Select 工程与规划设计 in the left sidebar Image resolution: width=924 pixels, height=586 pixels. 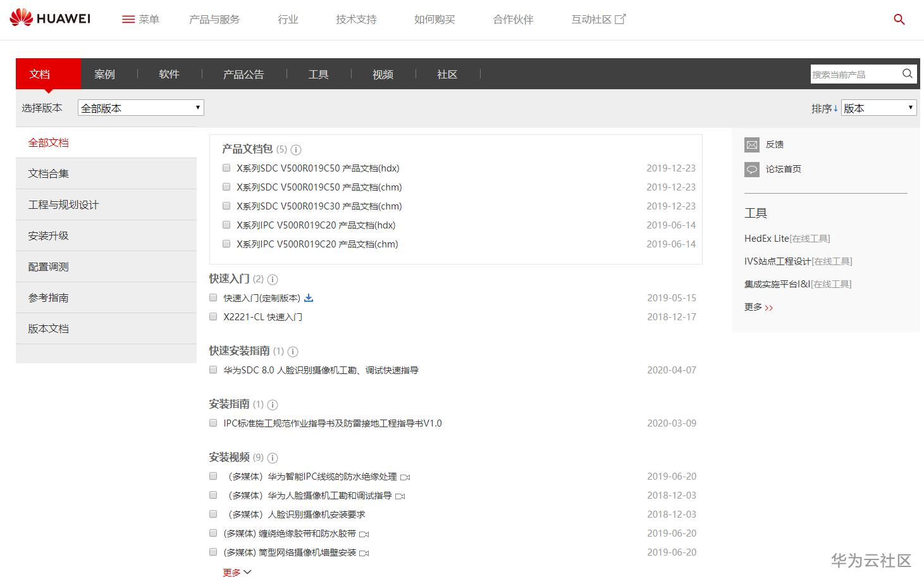(106, 205)
